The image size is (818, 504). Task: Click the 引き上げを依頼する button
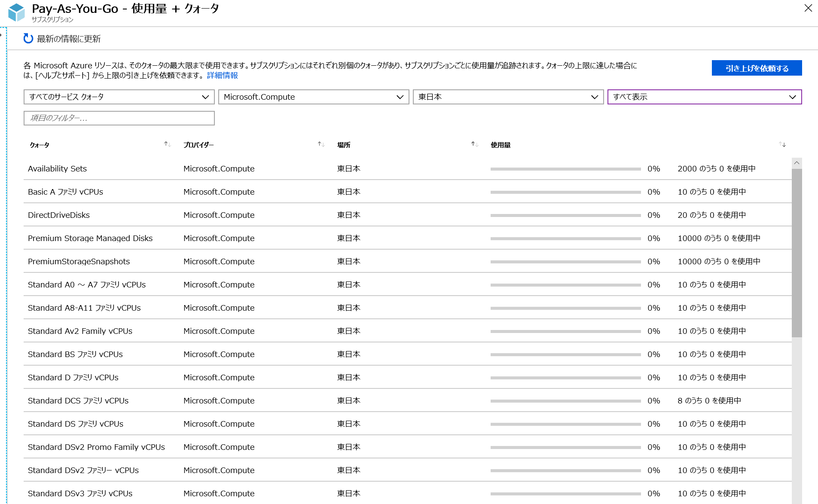pos(757,67)
